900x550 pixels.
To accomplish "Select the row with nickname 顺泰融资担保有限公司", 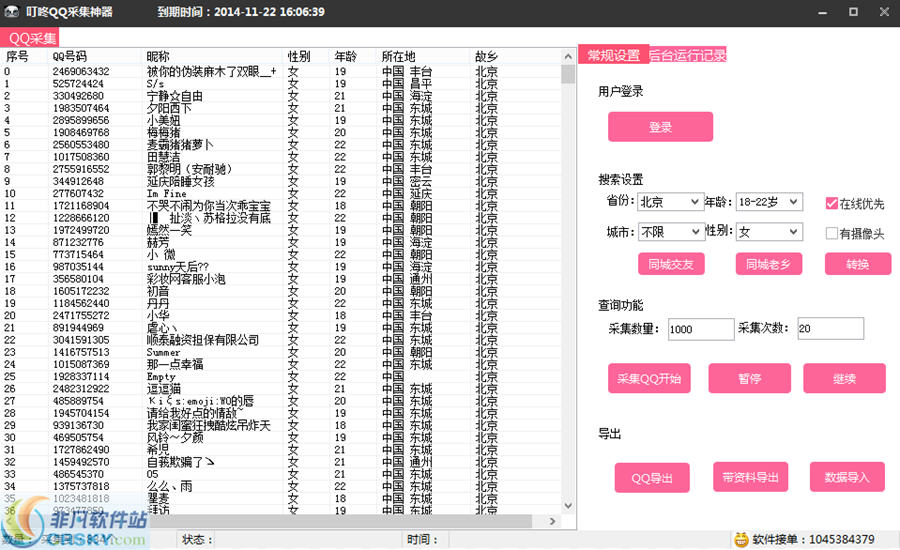I will [x=281, y=340].
